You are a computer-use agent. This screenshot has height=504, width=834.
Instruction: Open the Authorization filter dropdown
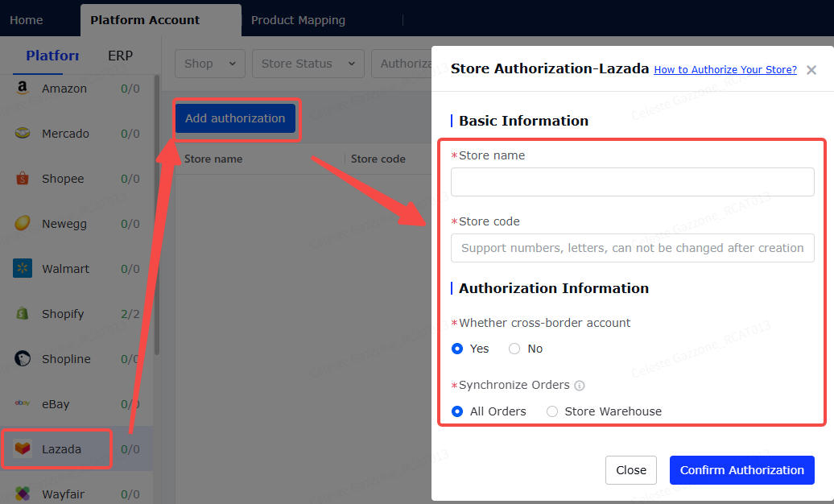[402, 64]
